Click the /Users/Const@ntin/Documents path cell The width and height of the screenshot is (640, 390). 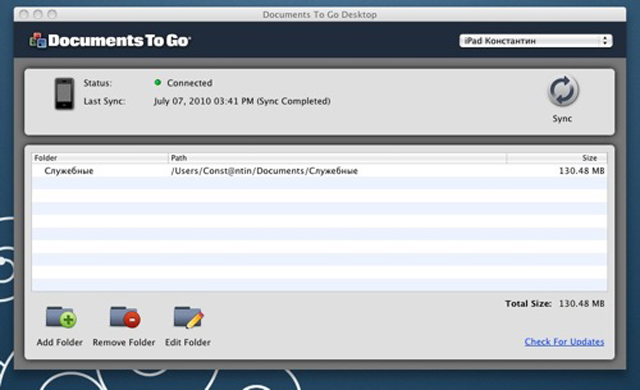[264, 171]
